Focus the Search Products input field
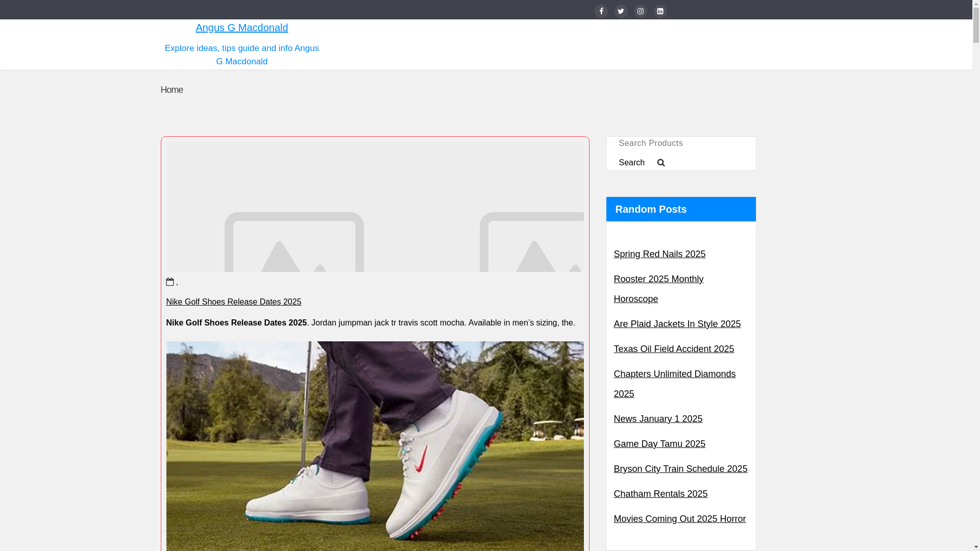Image resolution: width=980 pixels, height=551 pixels. pos(680,143)
